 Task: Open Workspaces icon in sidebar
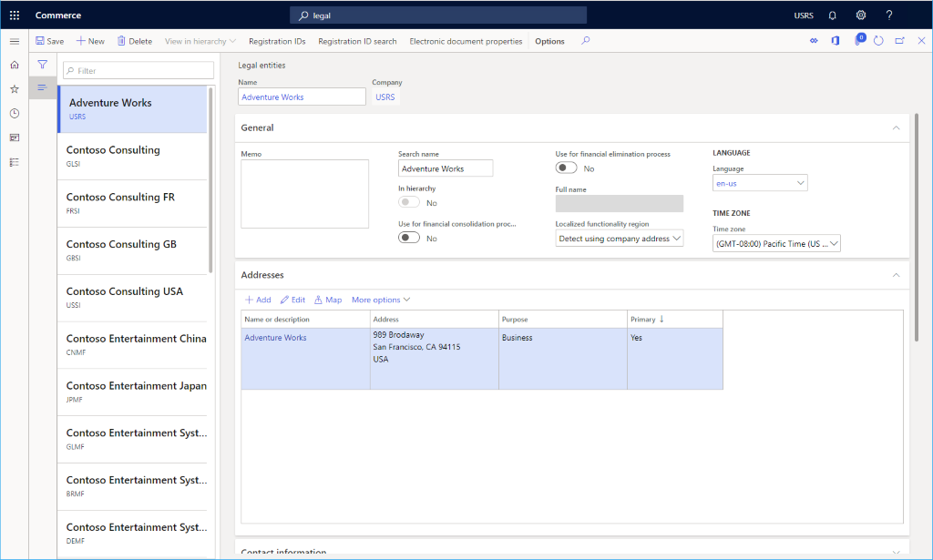[x=15, y=137]
